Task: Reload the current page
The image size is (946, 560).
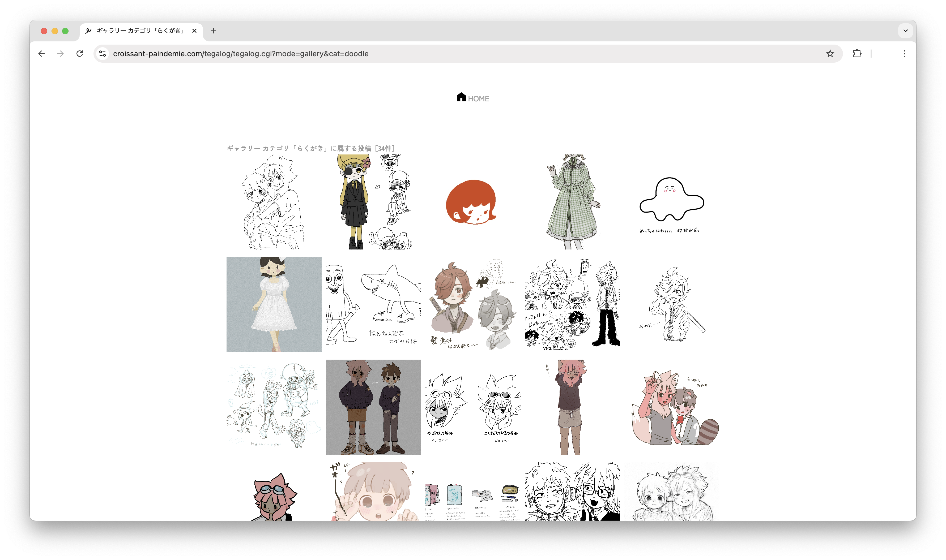Action: 80,54
